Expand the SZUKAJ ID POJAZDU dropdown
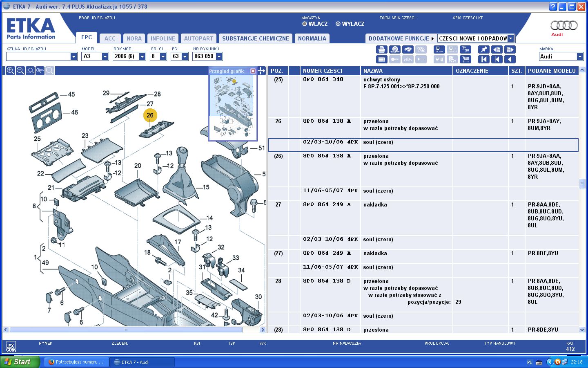588x368 pixels. tap(73, 56)
